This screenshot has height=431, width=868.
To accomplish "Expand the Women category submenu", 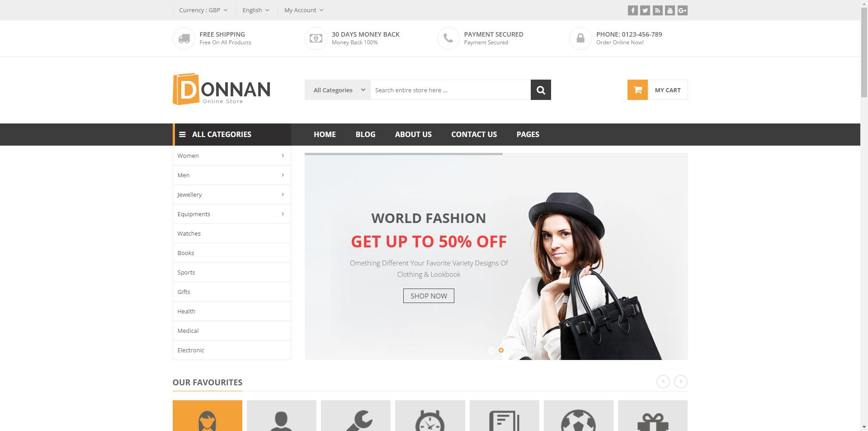I will pyautogui.click(x=283, y=156).
